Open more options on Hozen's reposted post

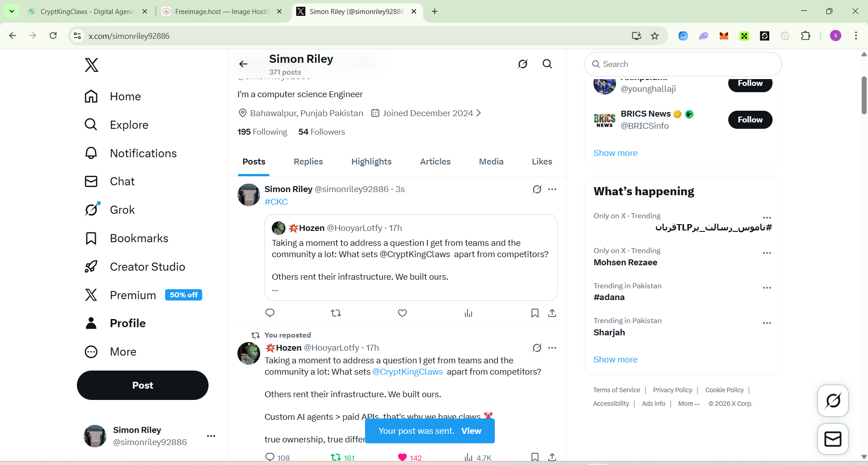pos(552,348)
